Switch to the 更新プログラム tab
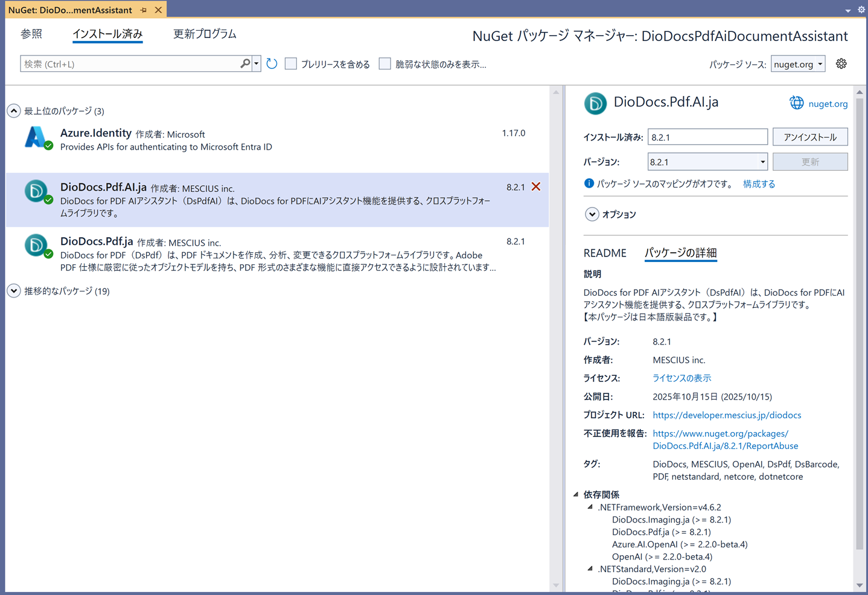868x595 pixels. (x=205, y=34)
